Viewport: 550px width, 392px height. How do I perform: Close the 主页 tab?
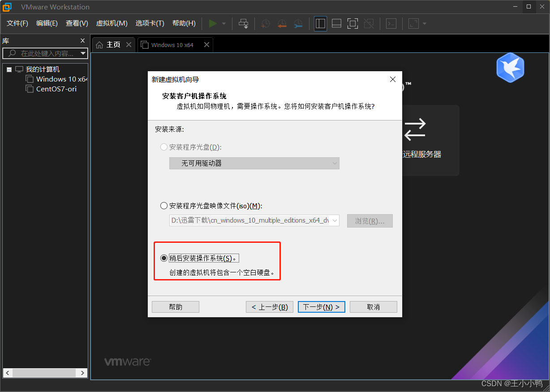pos(129,45)
